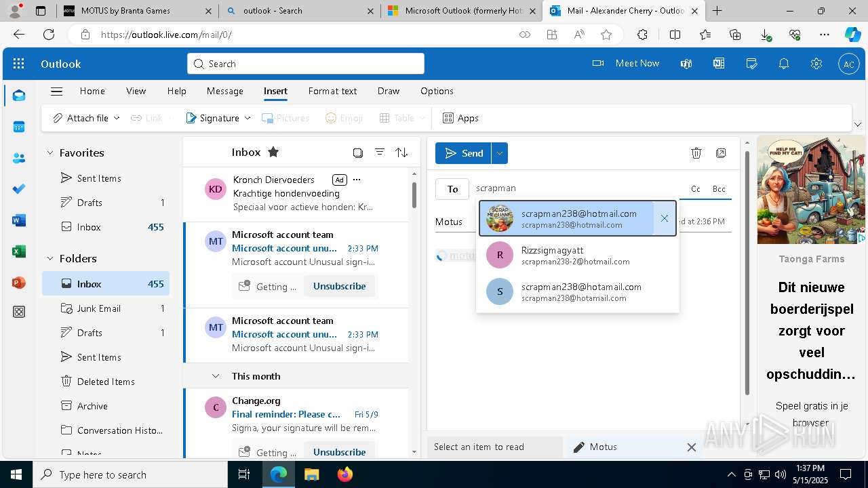Viewport: 868px width, 488px height.
Task: Add Bcc field
Action: pyautogui.click(x=719, y=189)
